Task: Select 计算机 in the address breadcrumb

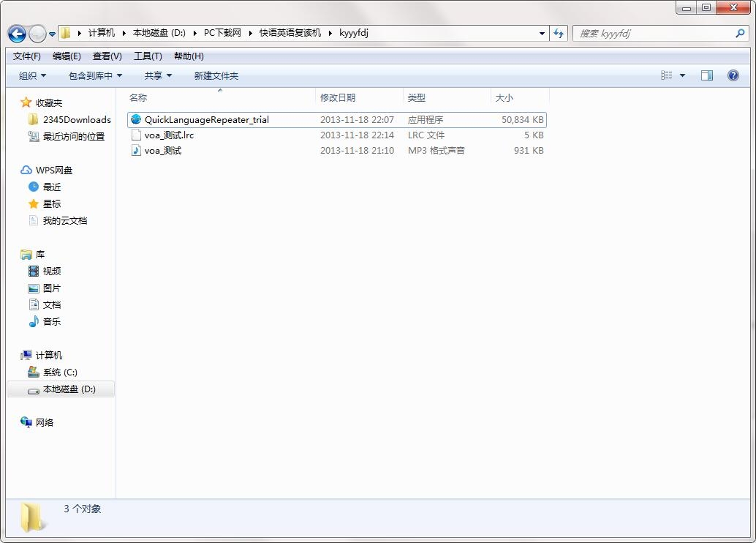Action: tap(101, 33)
